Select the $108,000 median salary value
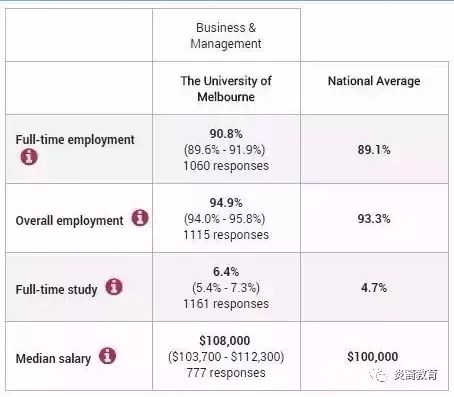Image resolution: width=454 pixels, height=397 pixels. (x=225, y=341)
